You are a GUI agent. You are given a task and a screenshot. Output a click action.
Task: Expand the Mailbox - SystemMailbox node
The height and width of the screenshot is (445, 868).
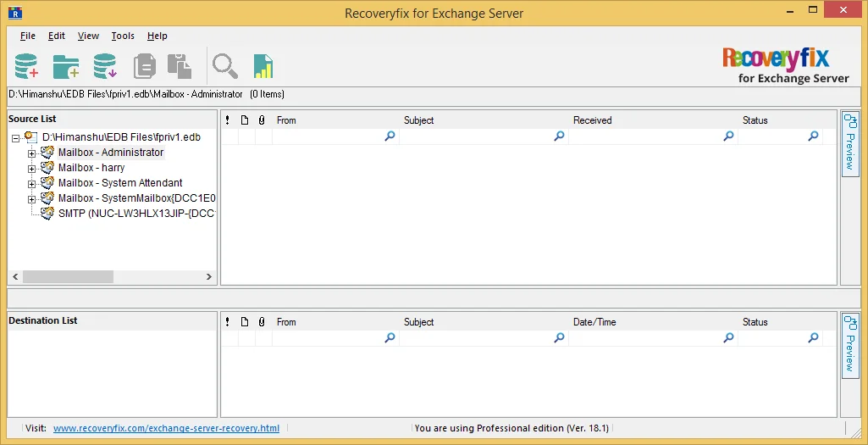coord(31,199)
